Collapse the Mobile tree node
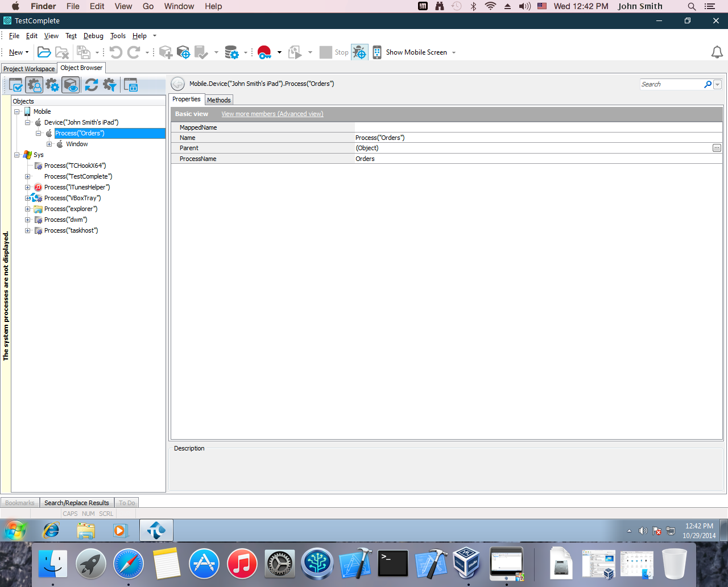The height and width of the screenshot is (587, 728). tap(16, 111)
